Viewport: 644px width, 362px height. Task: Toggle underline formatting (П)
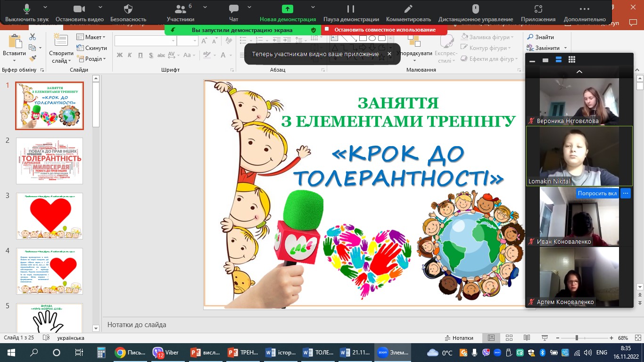[x=140, y=55]
